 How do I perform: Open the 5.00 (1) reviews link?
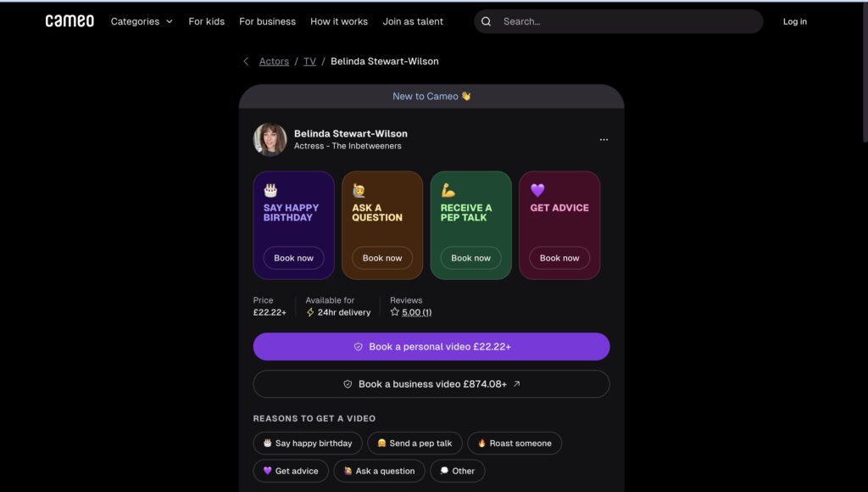pyautogui.click(x=416, y=312)
